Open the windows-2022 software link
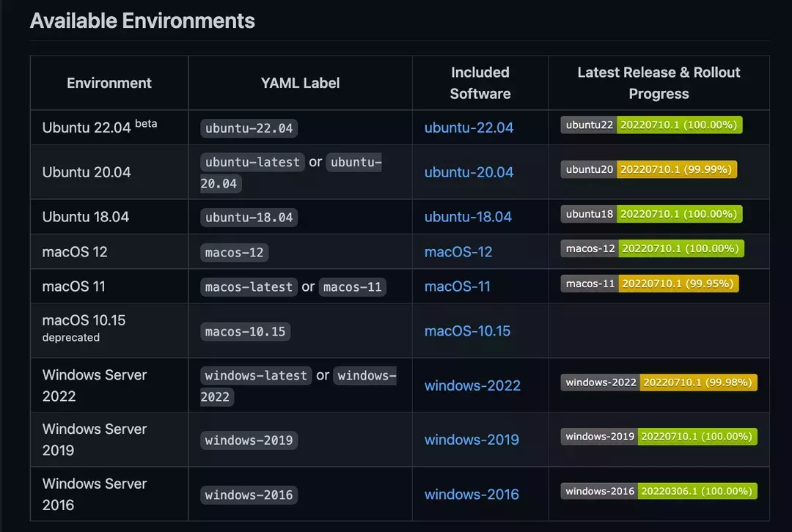 click(472, 385)
